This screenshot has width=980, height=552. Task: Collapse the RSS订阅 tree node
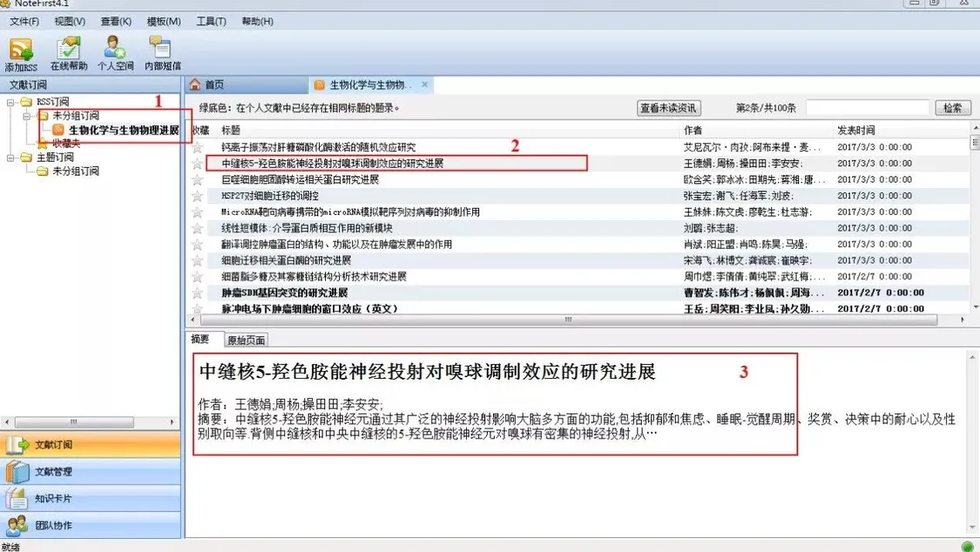pyautogui.click(x=10, y=102)
